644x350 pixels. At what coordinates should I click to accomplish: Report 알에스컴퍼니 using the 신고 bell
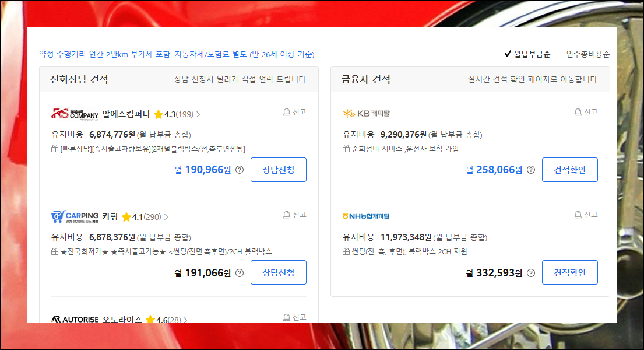tap(294, 112)
